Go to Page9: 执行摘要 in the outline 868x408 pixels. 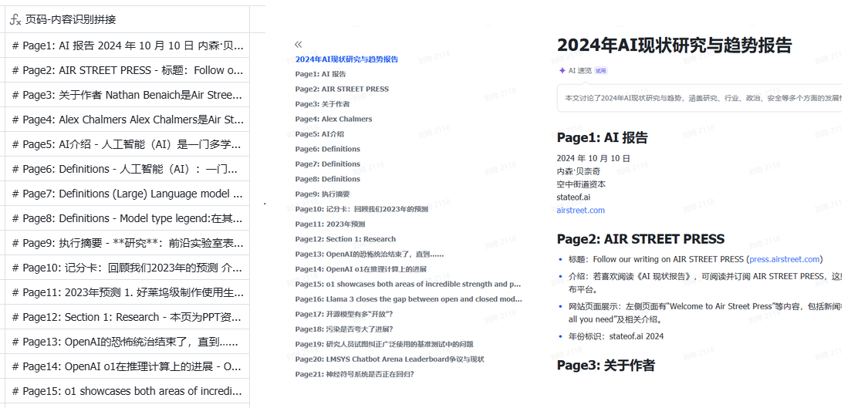[x=322, y=194]
